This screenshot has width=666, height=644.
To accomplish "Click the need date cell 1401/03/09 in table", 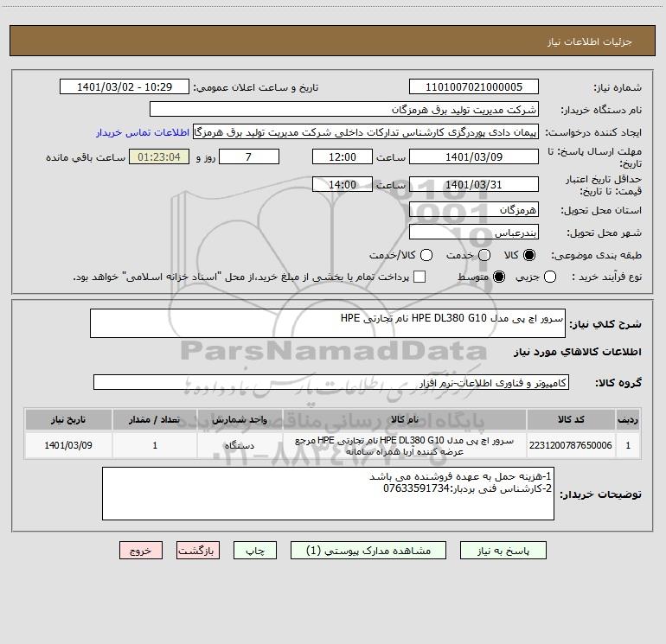I will 68,445.
